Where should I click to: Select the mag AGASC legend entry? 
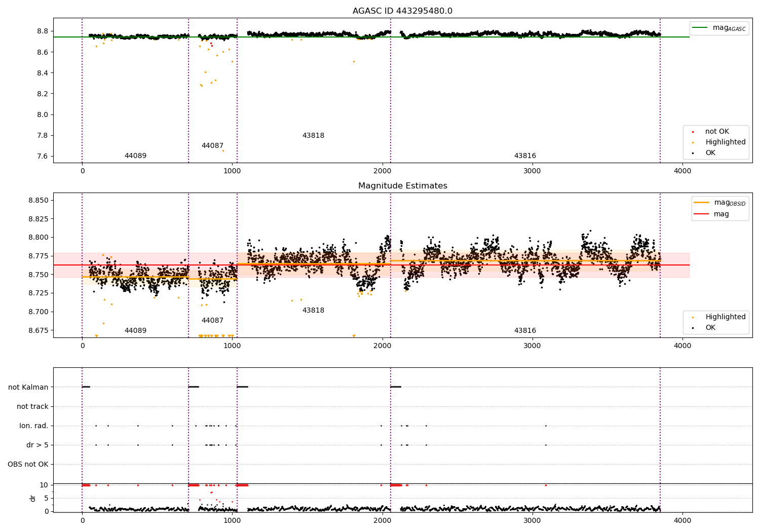719,28
